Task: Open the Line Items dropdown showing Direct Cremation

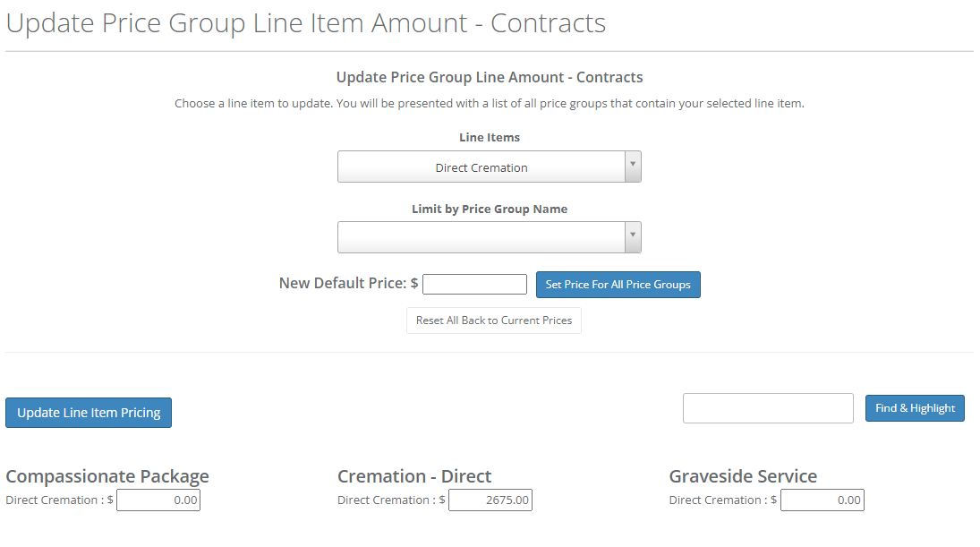Action: pos(481,167)
